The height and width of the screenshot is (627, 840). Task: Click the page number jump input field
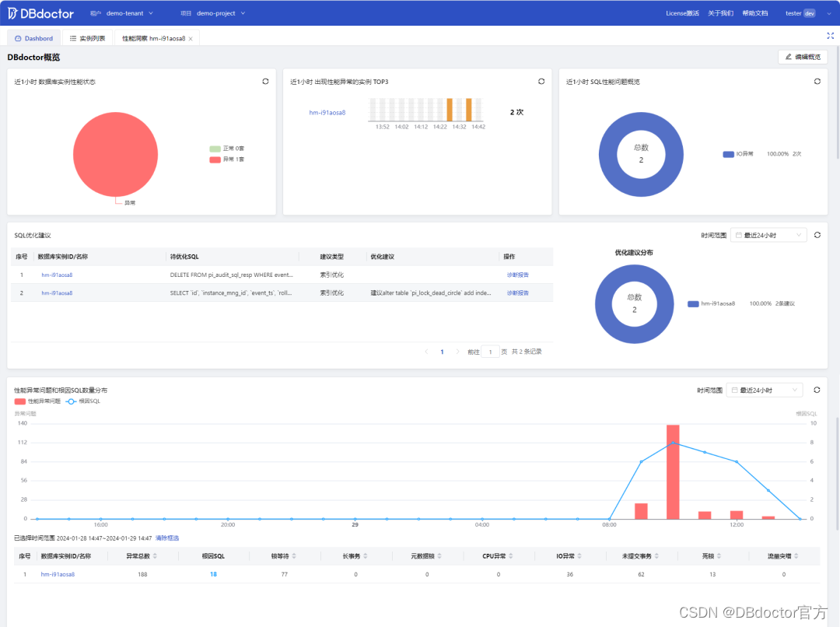click(490, 352)
